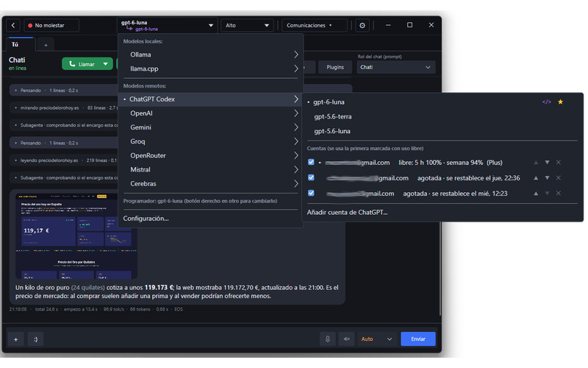Expand the Ollama local models submenu
The width and height of the screenshot is (588, 368).
(210, 54)
